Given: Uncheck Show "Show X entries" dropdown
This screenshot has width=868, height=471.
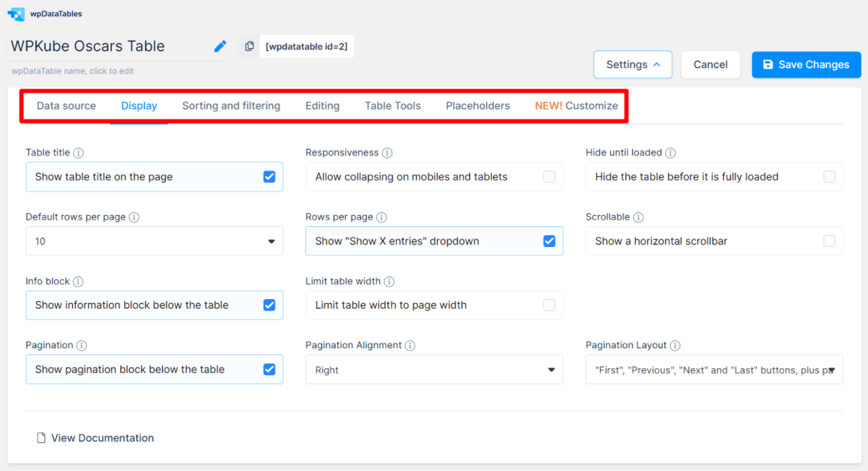Looking at the screenshot, I should 549,241.
